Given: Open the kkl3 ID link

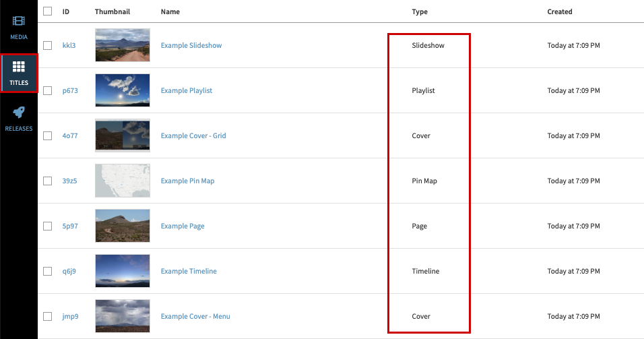Looking at the screenshot, I should (69, 45).
